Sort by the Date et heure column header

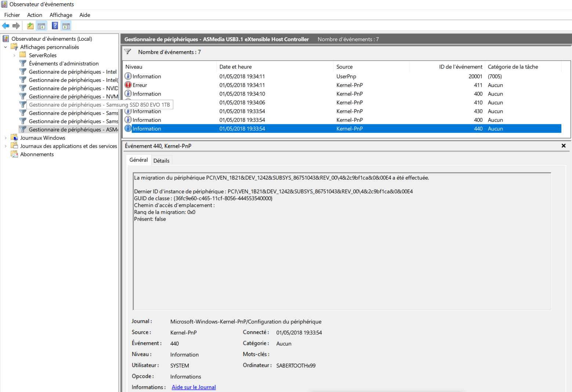tap(275, 67)
